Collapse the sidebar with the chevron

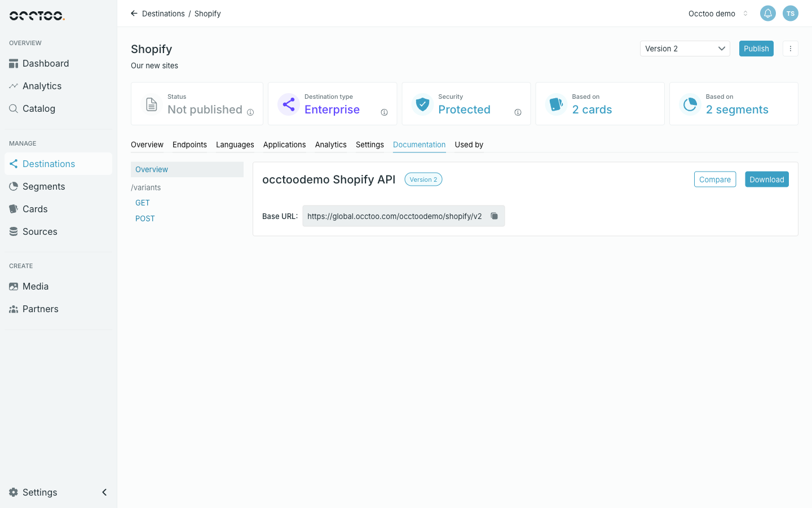104,492
